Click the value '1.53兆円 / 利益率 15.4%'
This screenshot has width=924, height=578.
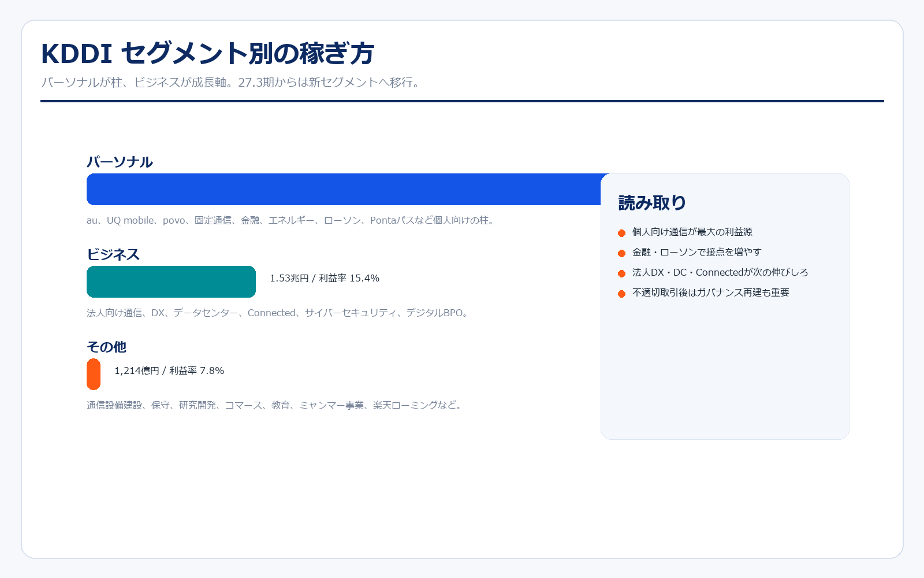tap(325, 278)
